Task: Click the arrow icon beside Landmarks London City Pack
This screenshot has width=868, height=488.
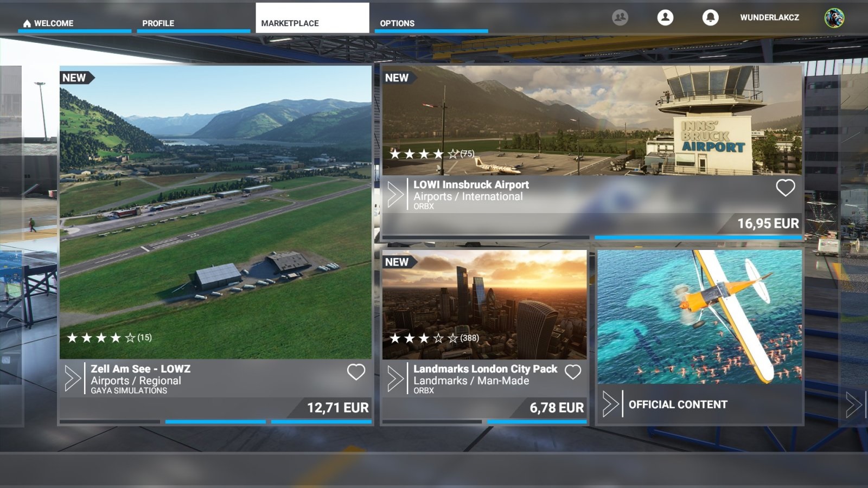Action: pyautogui.click(x=395, y=378)
